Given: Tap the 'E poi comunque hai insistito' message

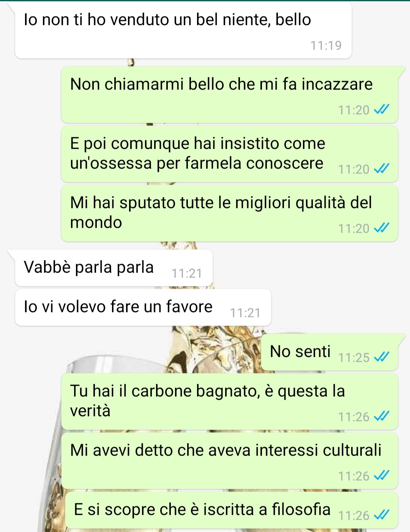Looking at the screenshot, I should tap(229, 155).
